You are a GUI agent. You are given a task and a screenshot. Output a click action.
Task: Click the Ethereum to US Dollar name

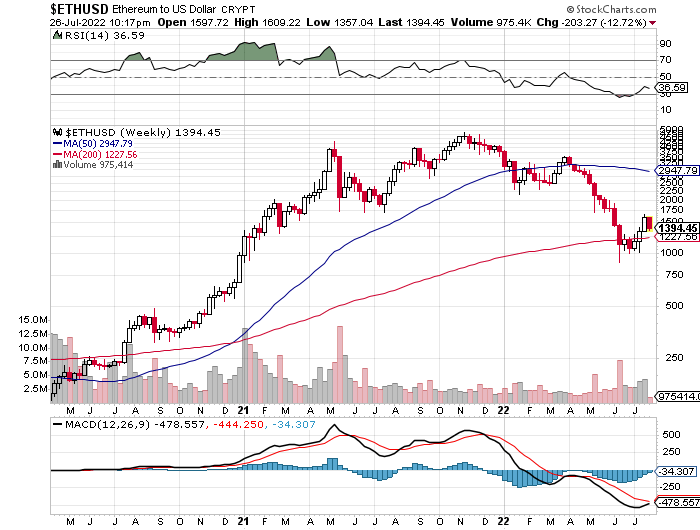[x=164, y=9]
